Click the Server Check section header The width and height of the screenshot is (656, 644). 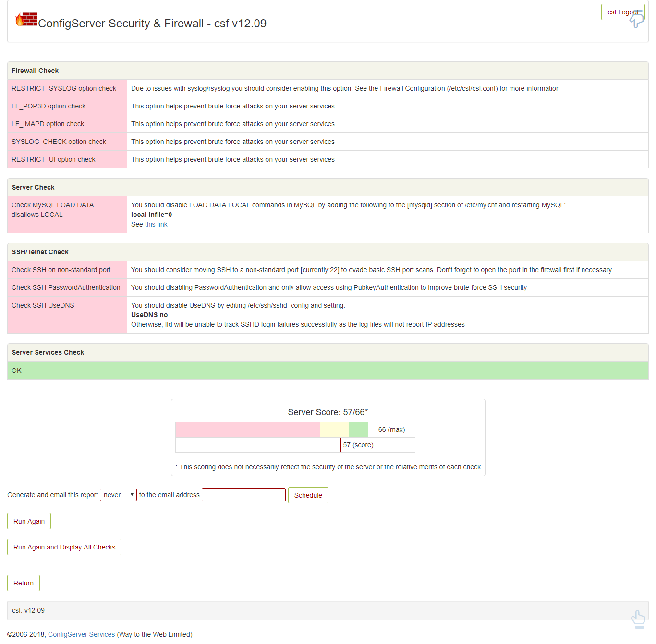click(x=328, y=187)
